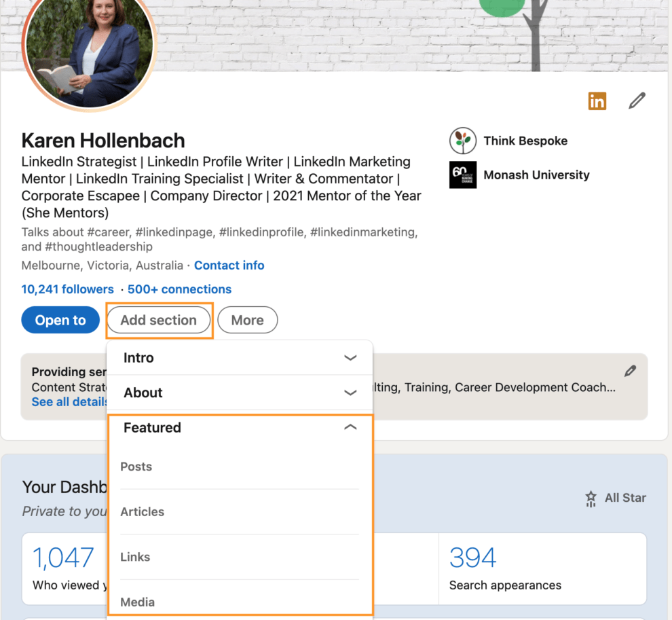This screenshot has width=672, height=620.
Task: Expand the About section dropdown
Action: tap(350, 393)
